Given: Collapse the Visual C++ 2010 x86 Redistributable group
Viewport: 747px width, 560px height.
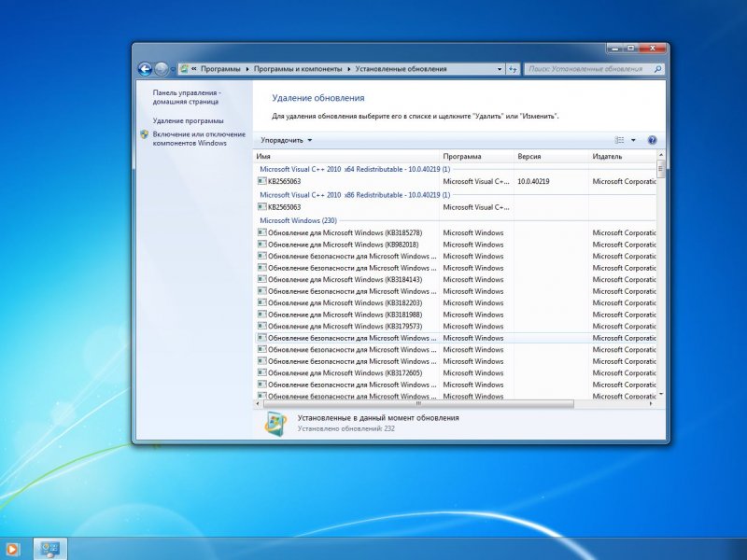Looking at the screenshot, I should [355, 195].
